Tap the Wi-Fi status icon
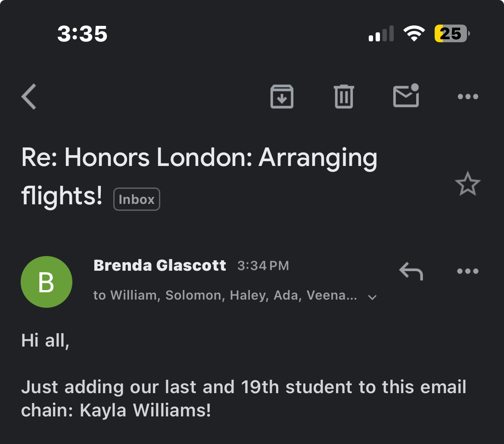Viewport: 504px width, 444px height. pos(414,34)
